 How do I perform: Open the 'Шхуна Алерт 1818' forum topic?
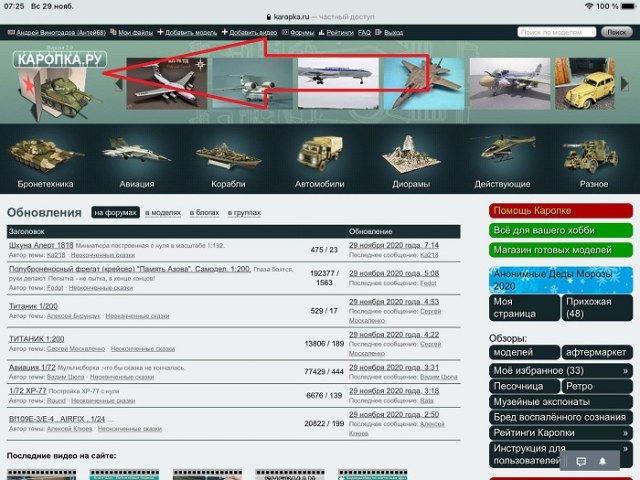point(42,245)
